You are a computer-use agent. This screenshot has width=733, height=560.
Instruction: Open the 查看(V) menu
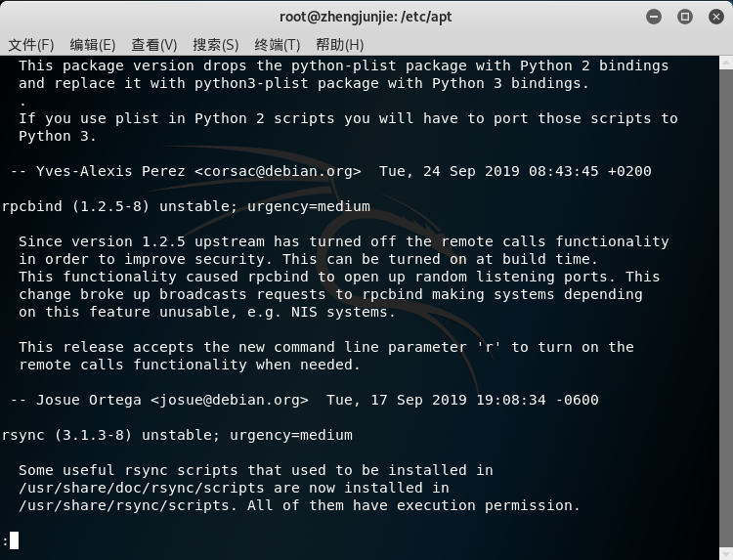154,45
